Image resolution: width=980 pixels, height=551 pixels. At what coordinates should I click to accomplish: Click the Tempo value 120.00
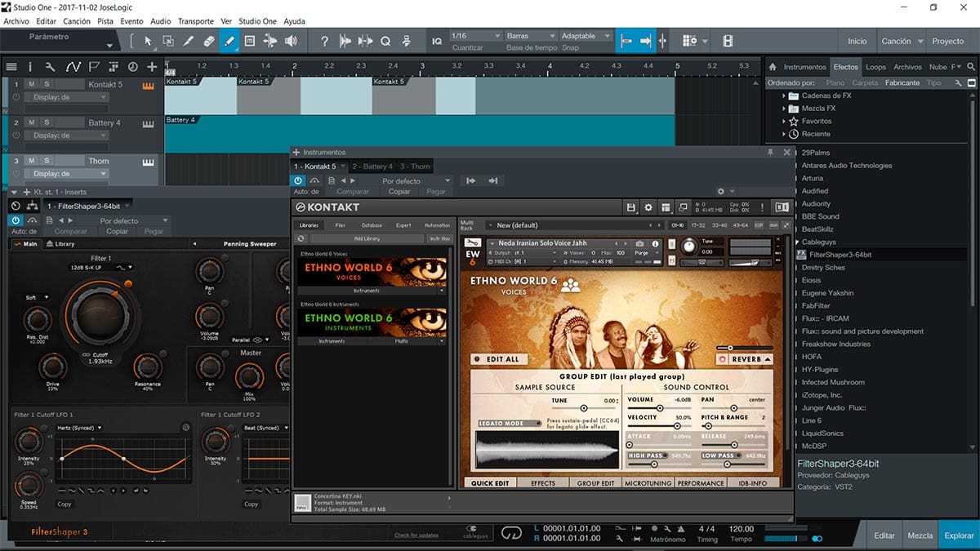coord(741,529)
